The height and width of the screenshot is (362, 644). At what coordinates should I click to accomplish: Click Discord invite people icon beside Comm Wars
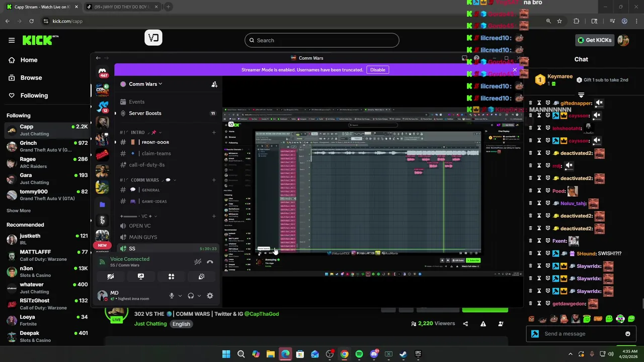(x=214, y=84)
